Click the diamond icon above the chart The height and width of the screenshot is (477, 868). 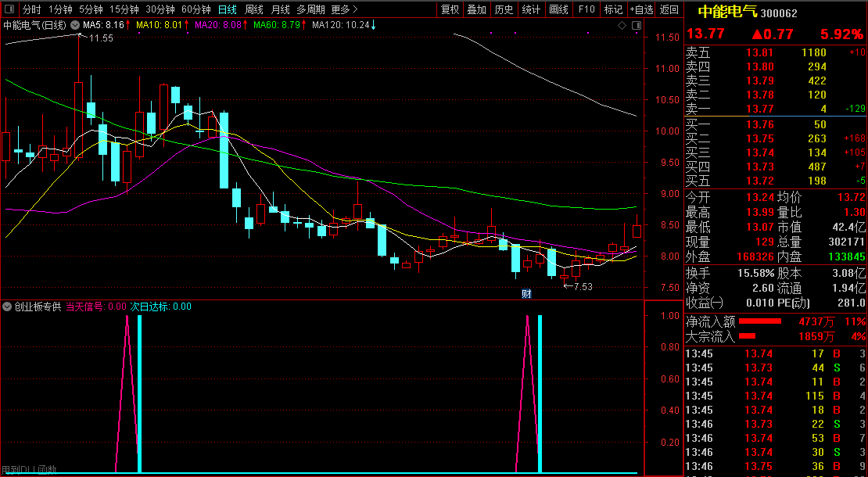tap(622, 26)
